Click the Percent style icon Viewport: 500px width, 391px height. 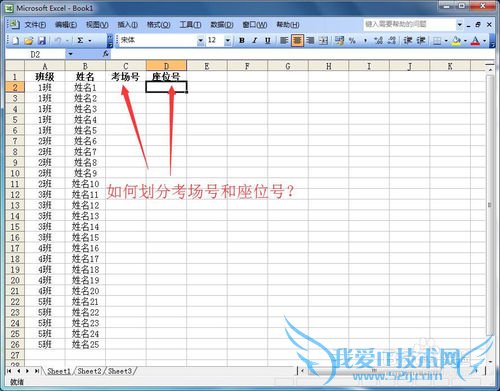pos(352,41)
